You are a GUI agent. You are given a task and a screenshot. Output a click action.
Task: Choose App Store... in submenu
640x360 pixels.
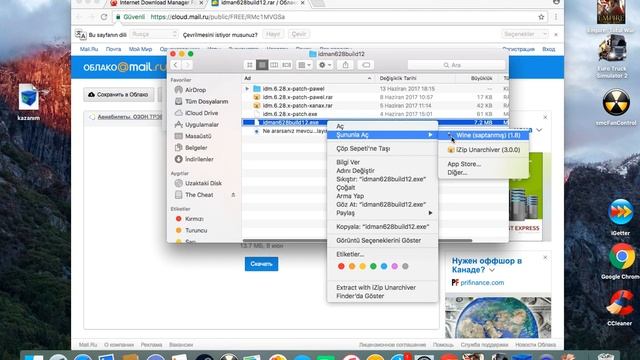(x=484, y=164)
